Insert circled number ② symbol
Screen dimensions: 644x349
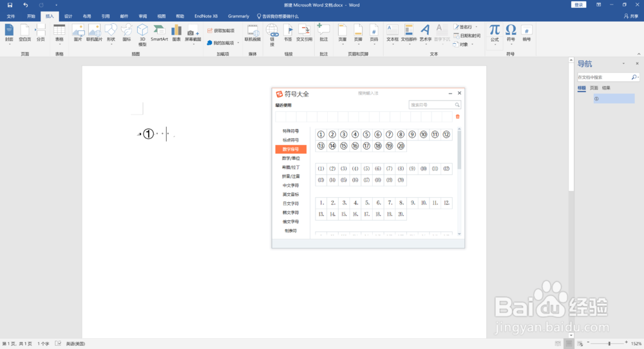click(x=332, y=135)
